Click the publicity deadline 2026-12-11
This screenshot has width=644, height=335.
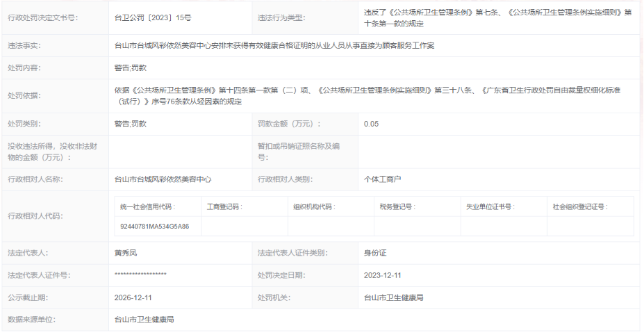pyautogui.click(x=133, y=297)
